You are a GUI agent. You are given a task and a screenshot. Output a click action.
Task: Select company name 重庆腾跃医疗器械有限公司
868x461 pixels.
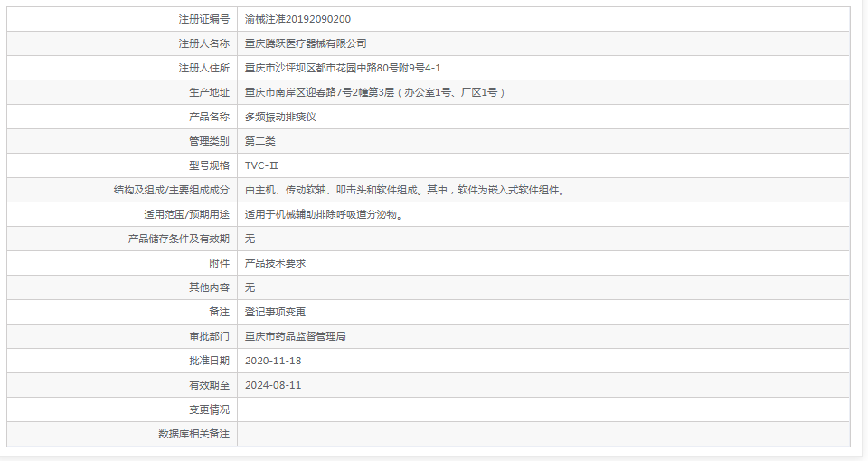click(306, 43)
